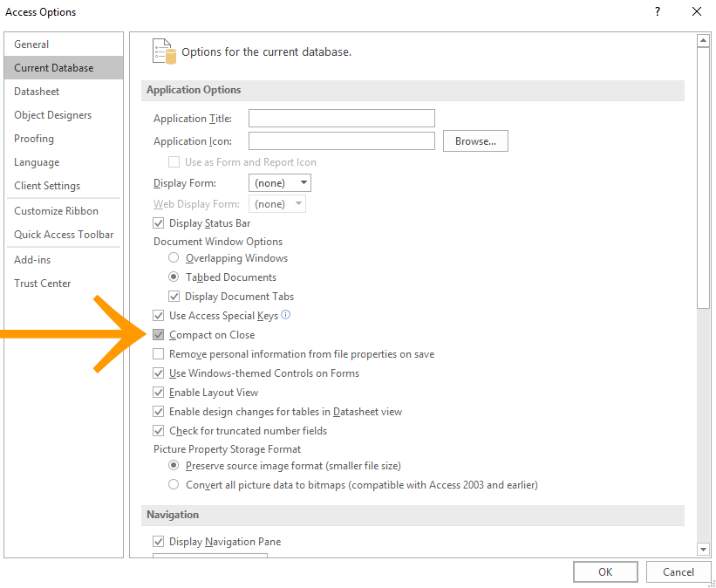Viewport: 716px width, 588px height.
Task: Click the database icon above Application Options
Action: point(162,51)
